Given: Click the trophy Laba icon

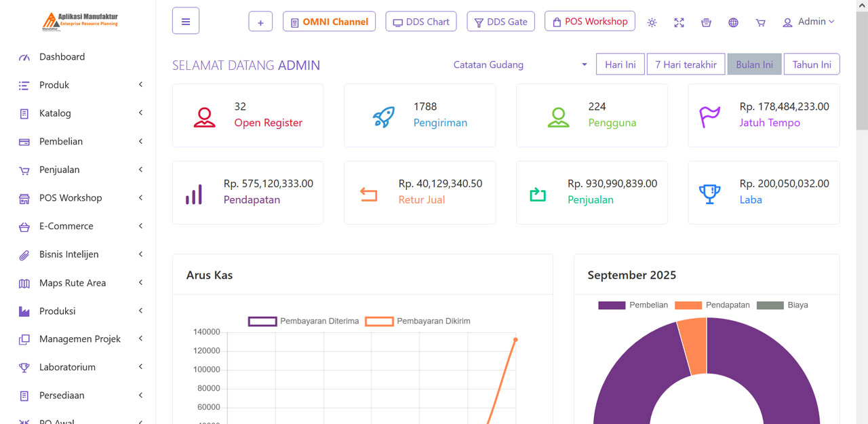Looking at the screenshot, I should click(x=709, y=193).
